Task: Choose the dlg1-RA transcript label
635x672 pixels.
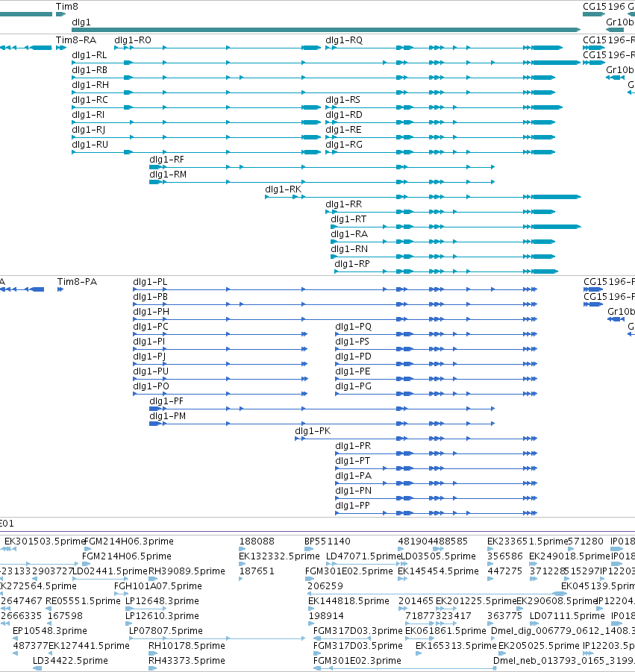Action: 349,234
